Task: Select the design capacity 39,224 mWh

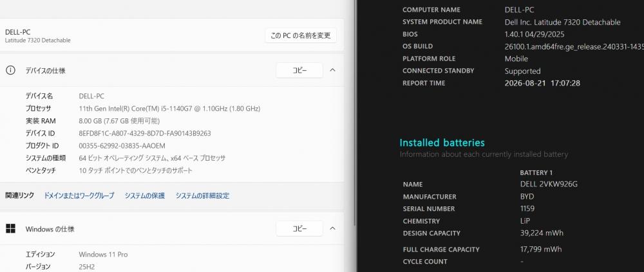Action: 542,233
